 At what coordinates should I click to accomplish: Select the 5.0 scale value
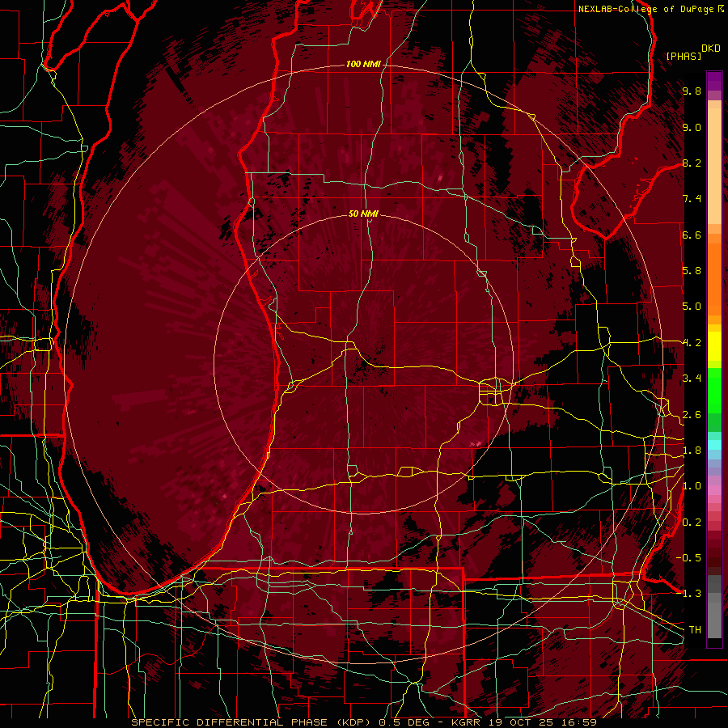pyautogui.click(x=692, y=307)
